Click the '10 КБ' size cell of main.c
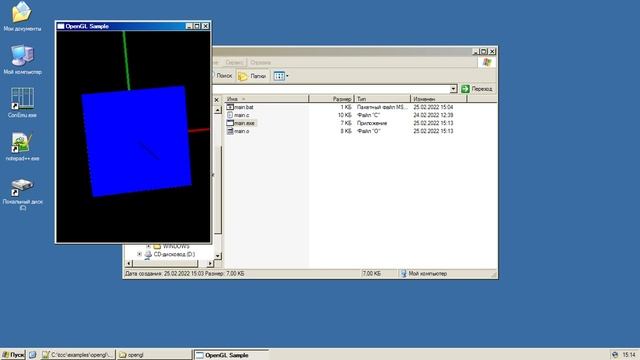 click(x=344, y=115)
